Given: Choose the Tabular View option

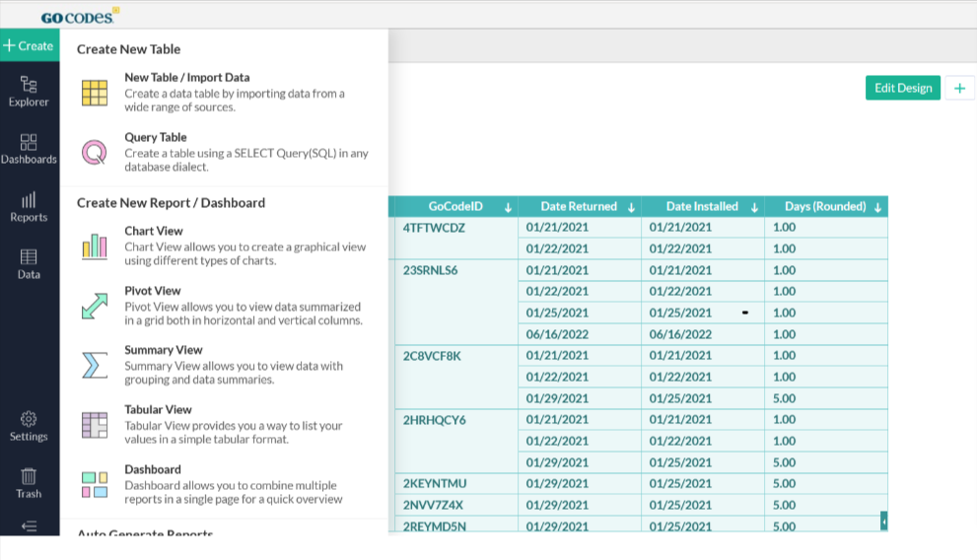Looking at the screenshot, I should 225,424.
